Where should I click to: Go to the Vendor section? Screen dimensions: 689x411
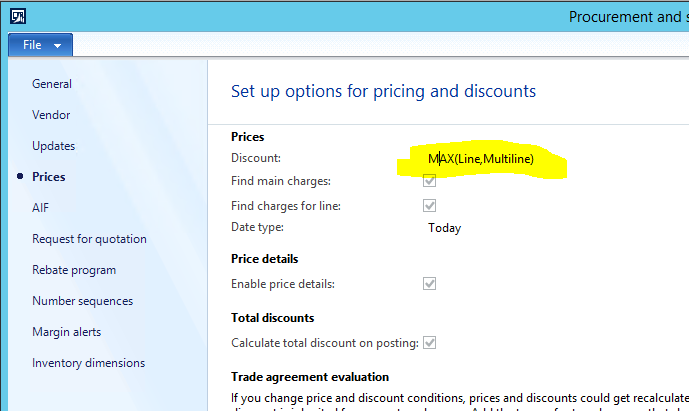pos(51,115)
